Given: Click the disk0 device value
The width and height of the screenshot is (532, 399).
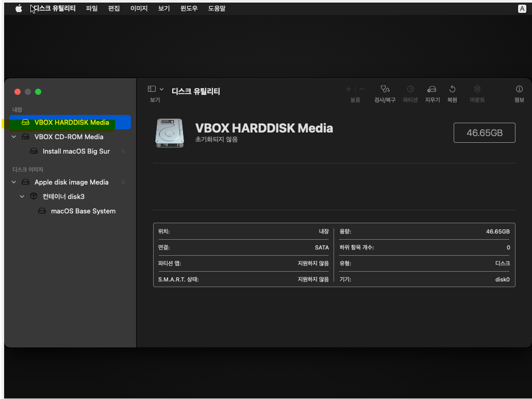Looking at the screenshot, I should click(503, 279).
